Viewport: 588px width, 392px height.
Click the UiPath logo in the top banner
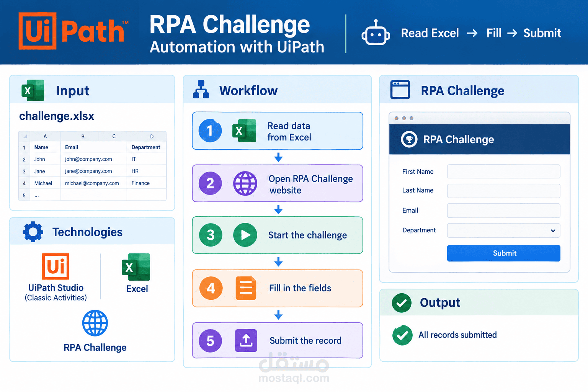73,31
